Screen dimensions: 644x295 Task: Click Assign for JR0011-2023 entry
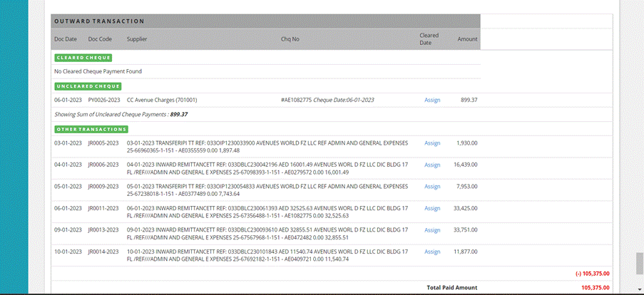(x=432, y=208)
